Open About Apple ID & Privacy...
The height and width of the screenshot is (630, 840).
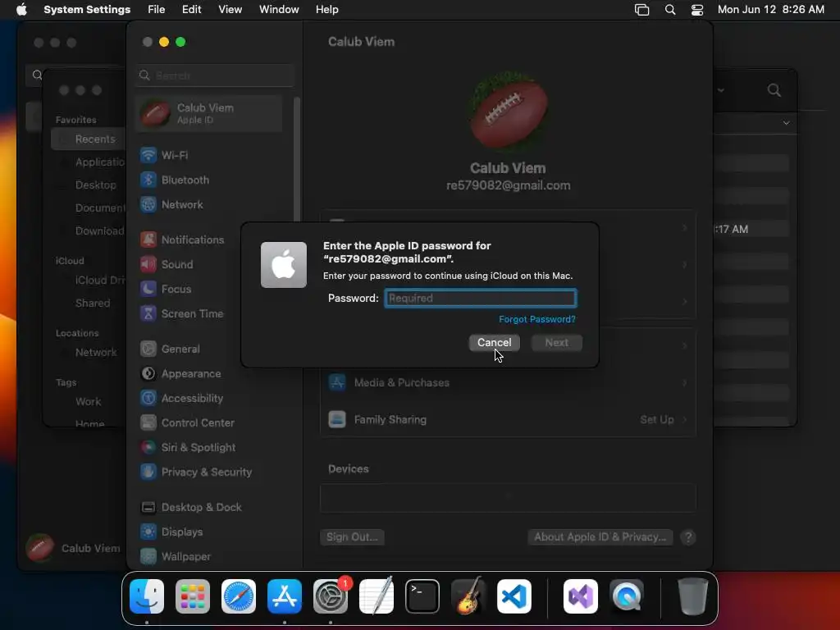600,536
